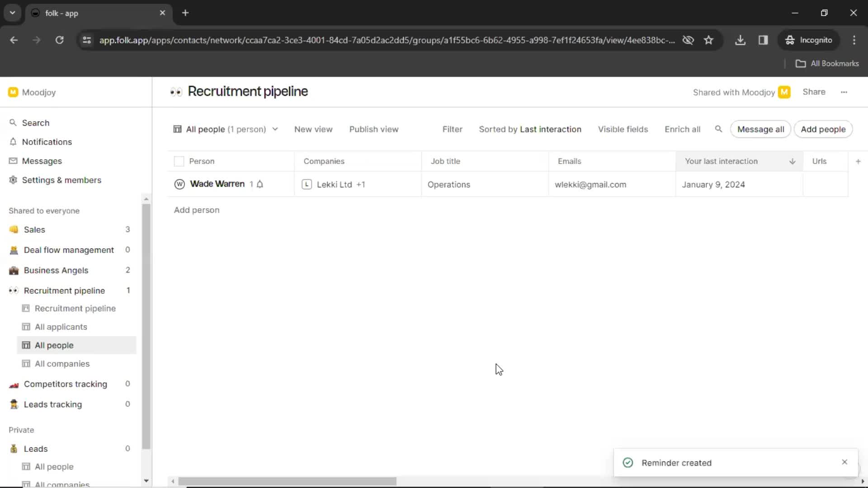The image size is (868, 488).
Task: Go back with the browser arrow
Action: point(14,40)
